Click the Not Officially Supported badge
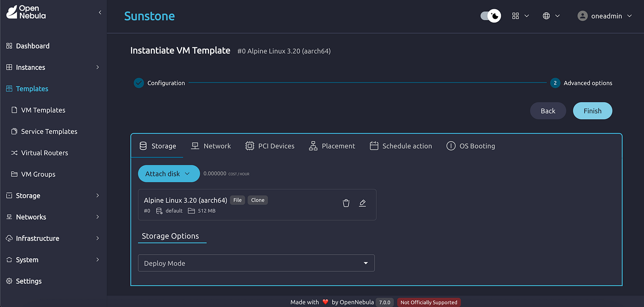The width and height of the screenshot is (644, 307). tap(429, 302)
